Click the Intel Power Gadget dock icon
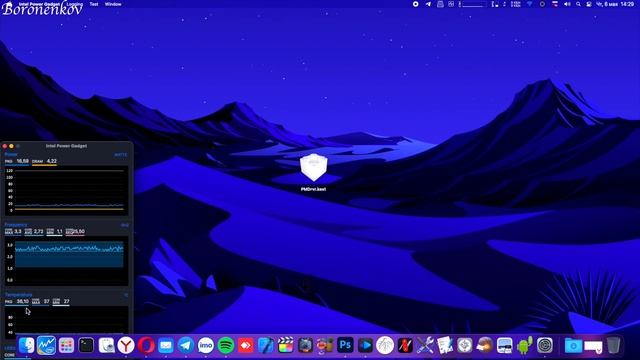The width and height of the screenshot is (640, 360). 46,346
